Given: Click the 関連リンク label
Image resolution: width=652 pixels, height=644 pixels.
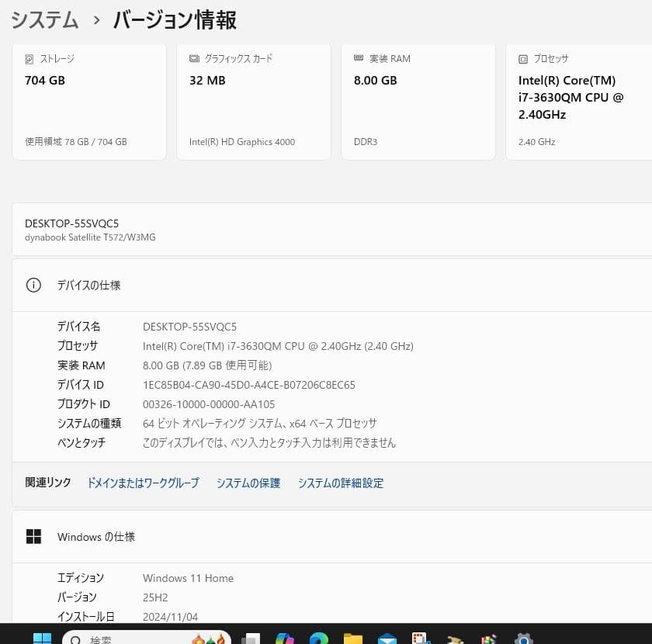Looking at the screenshot, I should coord(48,483).
